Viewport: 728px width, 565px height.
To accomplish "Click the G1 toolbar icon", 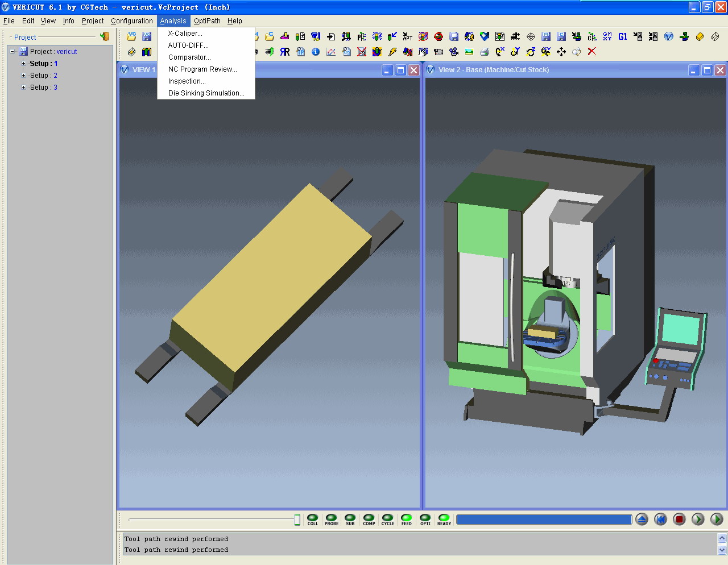I will click(623, 36).
